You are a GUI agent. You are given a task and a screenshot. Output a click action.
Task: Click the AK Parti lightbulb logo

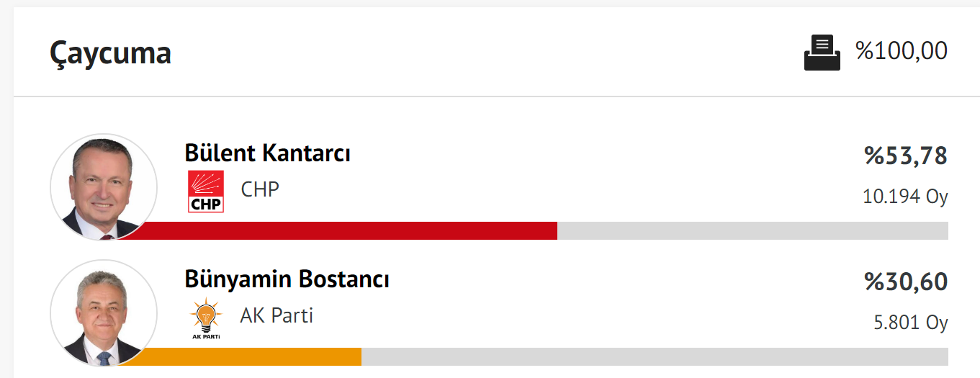pos(206,318)
